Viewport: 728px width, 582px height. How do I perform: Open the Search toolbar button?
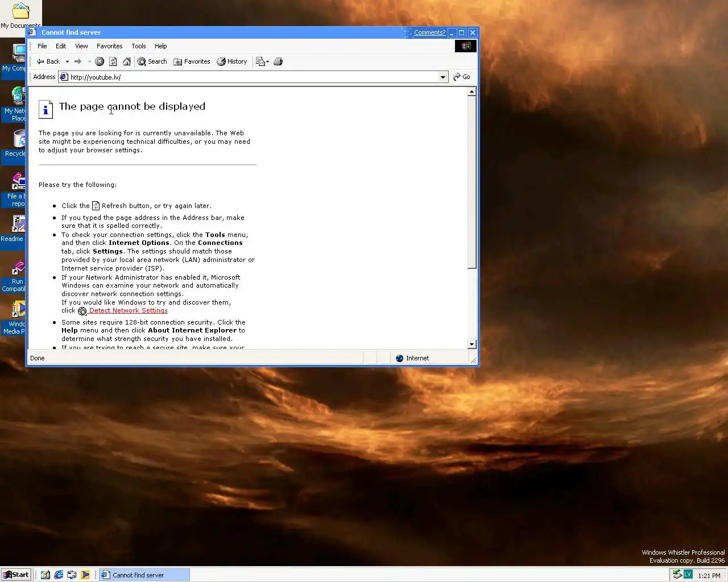click(x=152, y=61)
